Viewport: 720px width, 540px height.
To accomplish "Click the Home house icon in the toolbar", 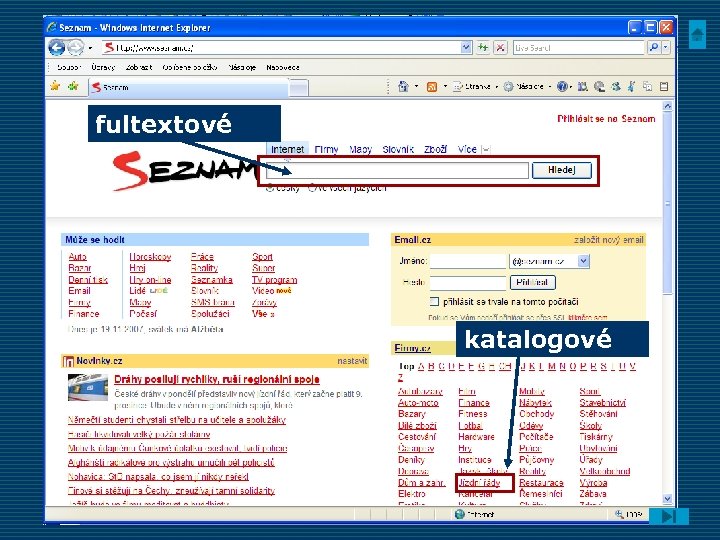I will pos(404,86).
